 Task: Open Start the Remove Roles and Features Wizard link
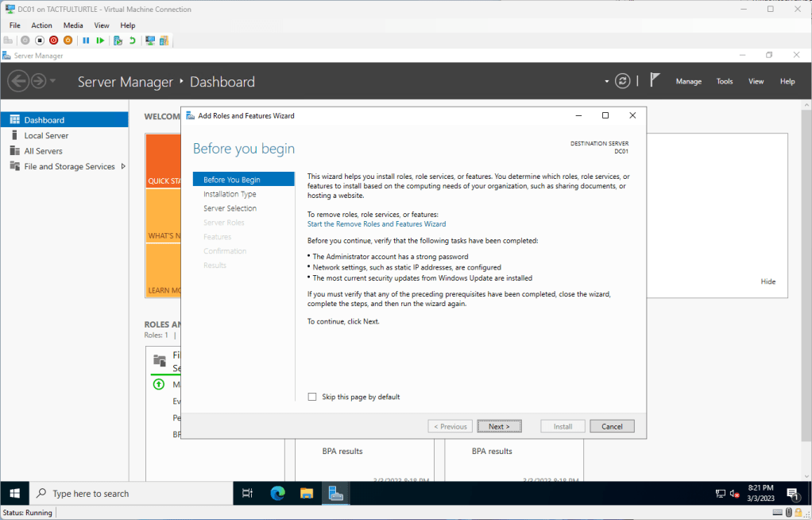point(377,224)
